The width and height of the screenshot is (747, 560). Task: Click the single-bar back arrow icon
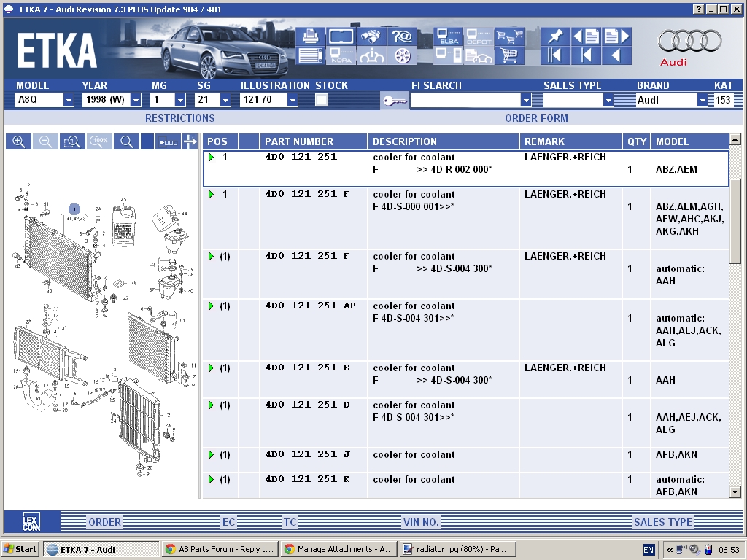(x=586, y=55)
